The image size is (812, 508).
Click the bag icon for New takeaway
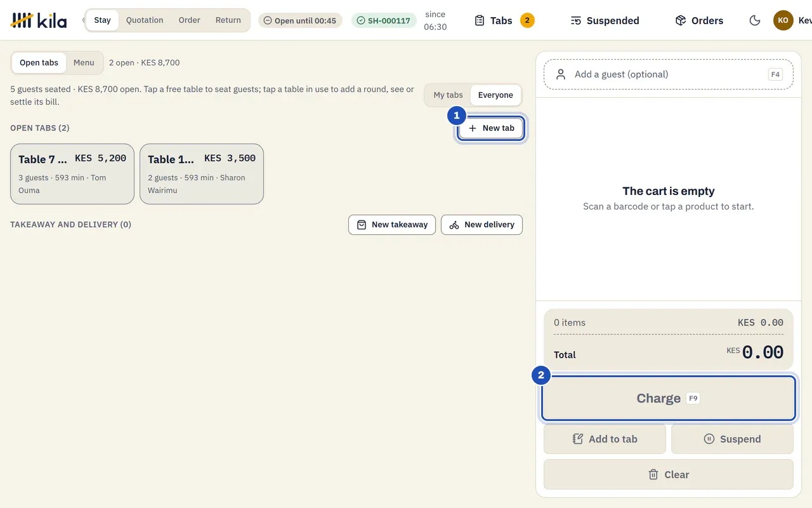(x=362, y=225)
